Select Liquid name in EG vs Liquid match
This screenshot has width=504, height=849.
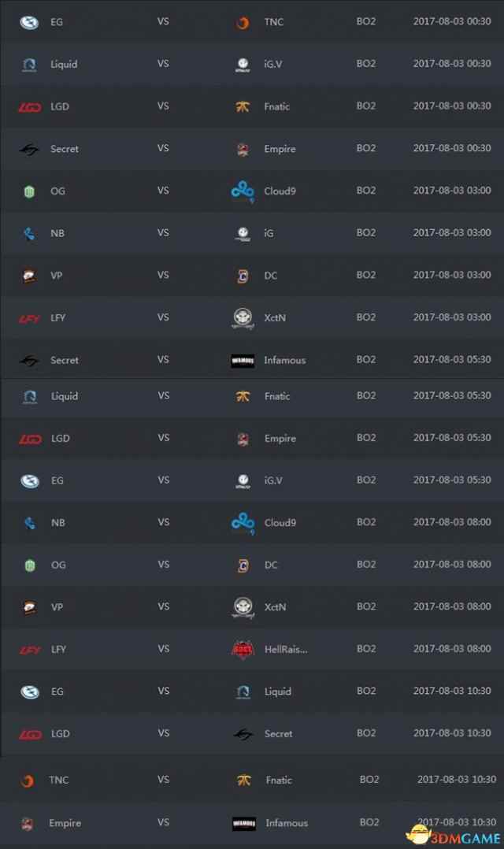click(278, 691)
